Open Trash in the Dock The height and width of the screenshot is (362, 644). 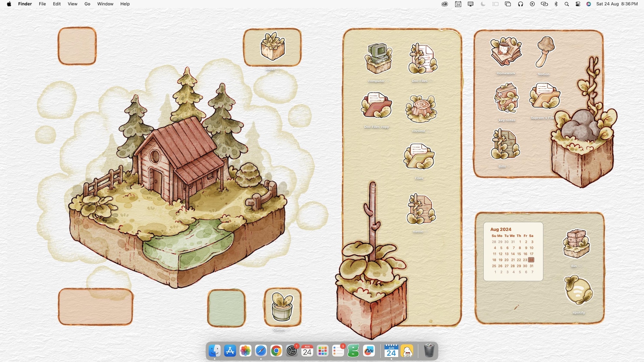point(429,351)
